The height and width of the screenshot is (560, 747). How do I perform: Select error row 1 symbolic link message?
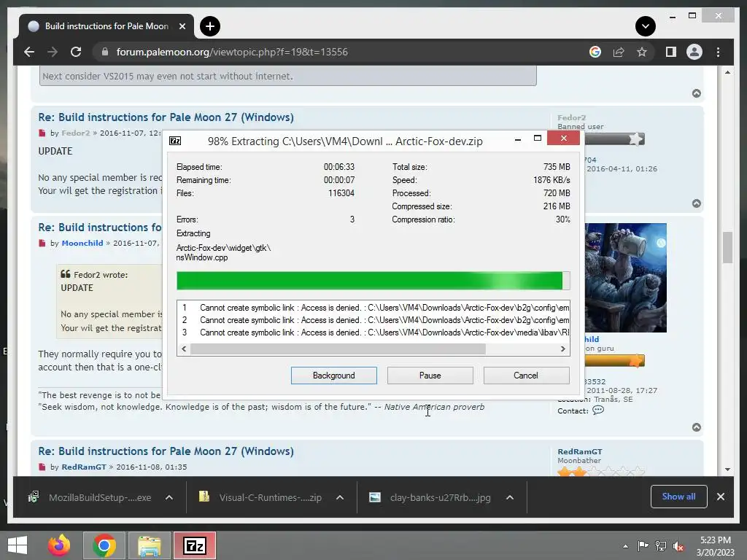click(x=373, y=308)
